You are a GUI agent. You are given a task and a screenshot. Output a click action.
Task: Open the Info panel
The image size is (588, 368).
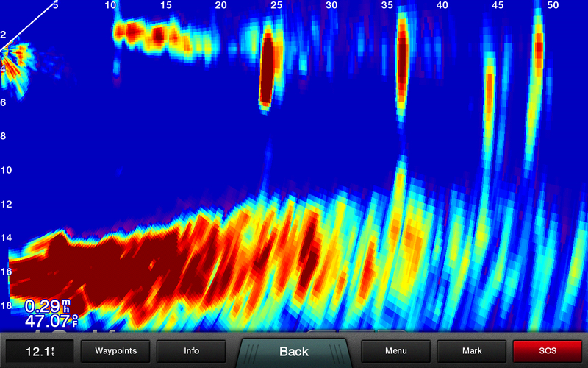tap(191, 351)
